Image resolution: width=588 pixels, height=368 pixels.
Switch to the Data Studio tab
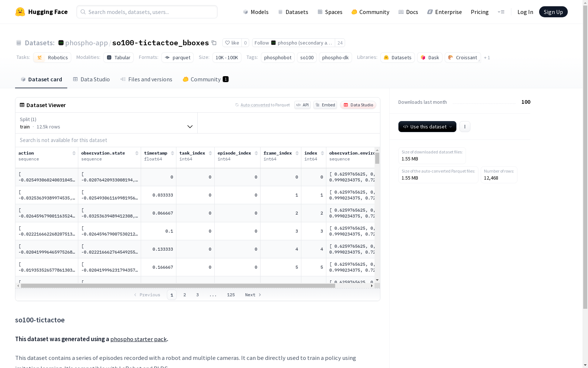tap(91, 79)
